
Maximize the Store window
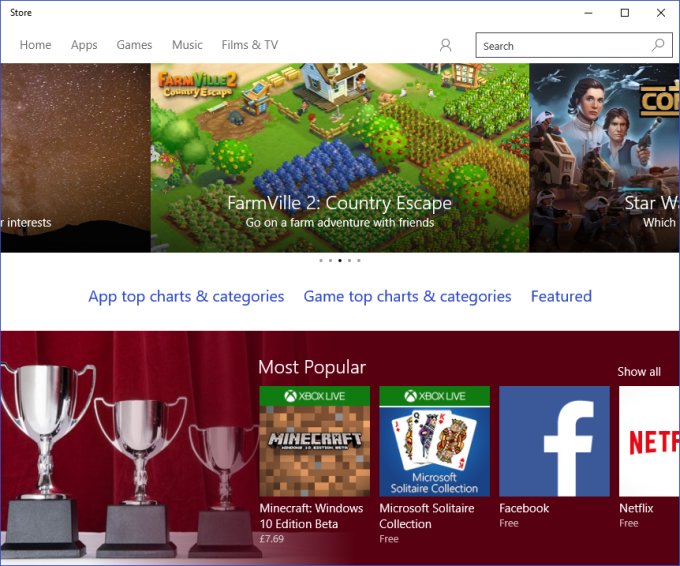tap(624, 13)
